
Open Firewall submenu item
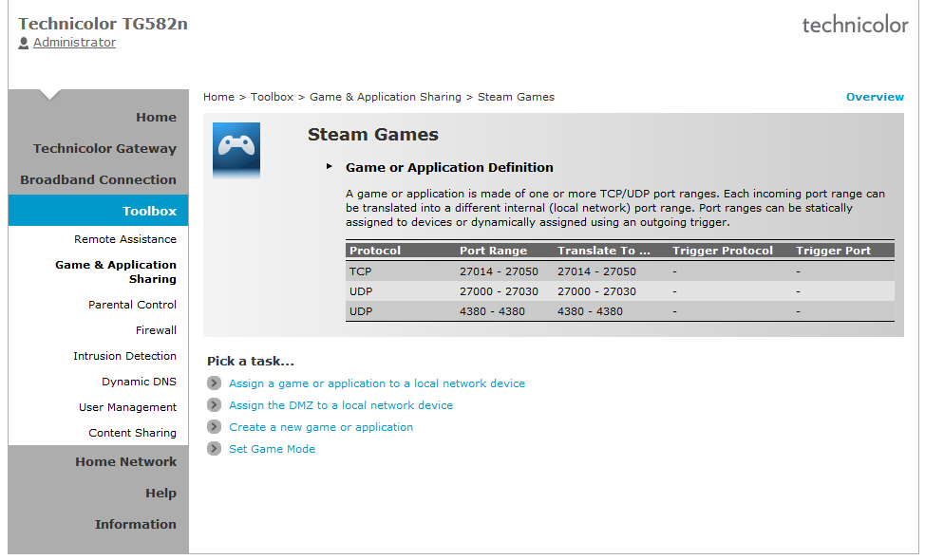(156, 330)
